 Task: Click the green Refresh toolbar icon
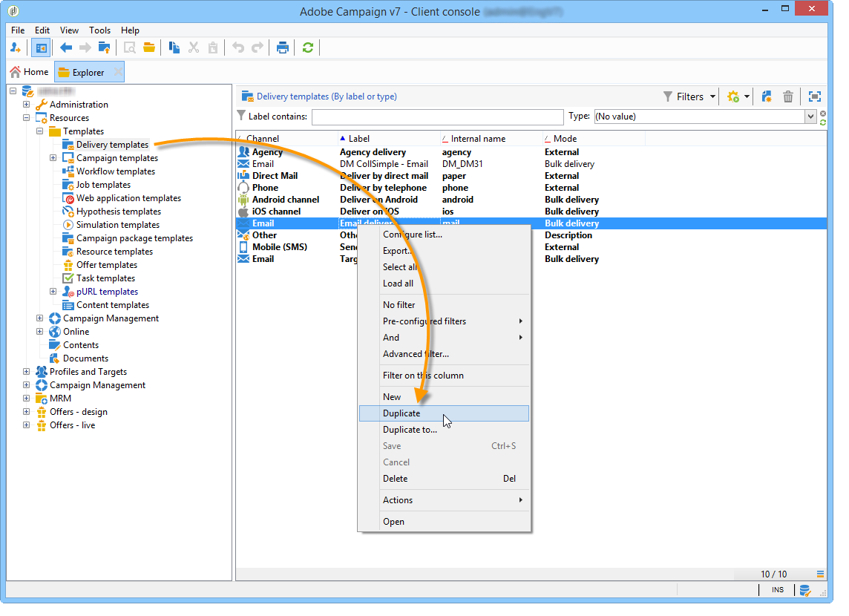[x=307, y=48]
